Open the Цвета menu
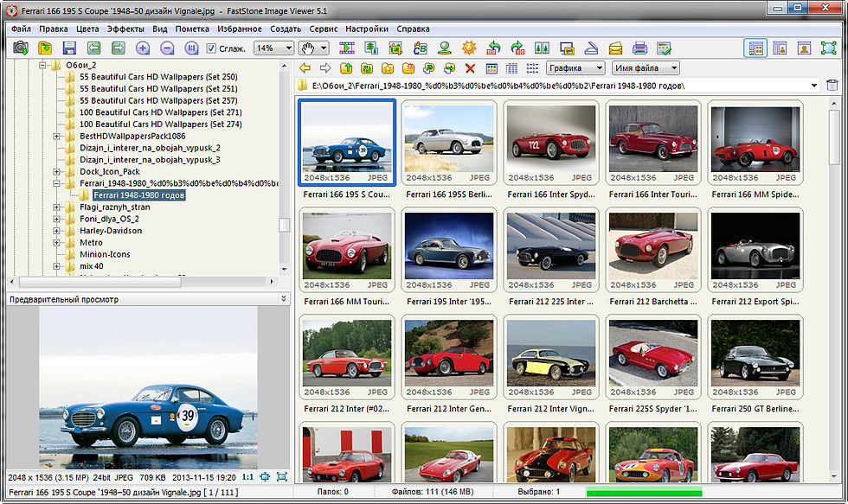Image resolution: width=848 pixels, height=504 pixels. [x=87, y=29]
